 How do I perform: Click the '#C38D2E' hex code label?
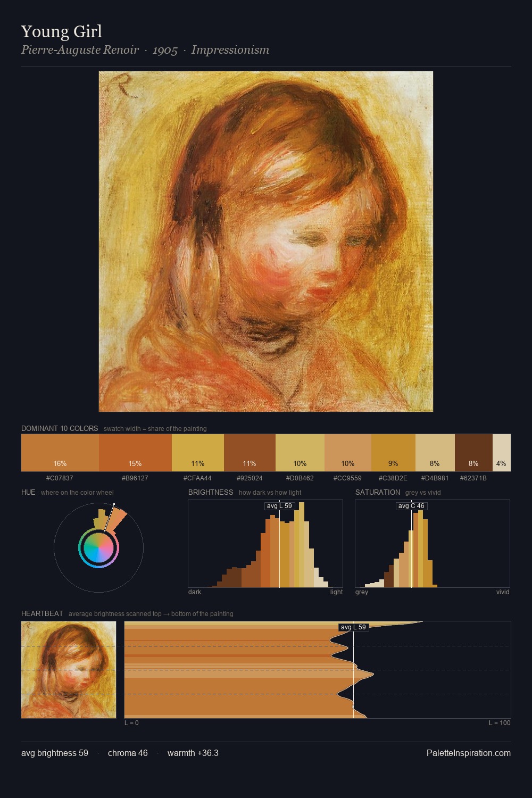click(x=393, y=478)
